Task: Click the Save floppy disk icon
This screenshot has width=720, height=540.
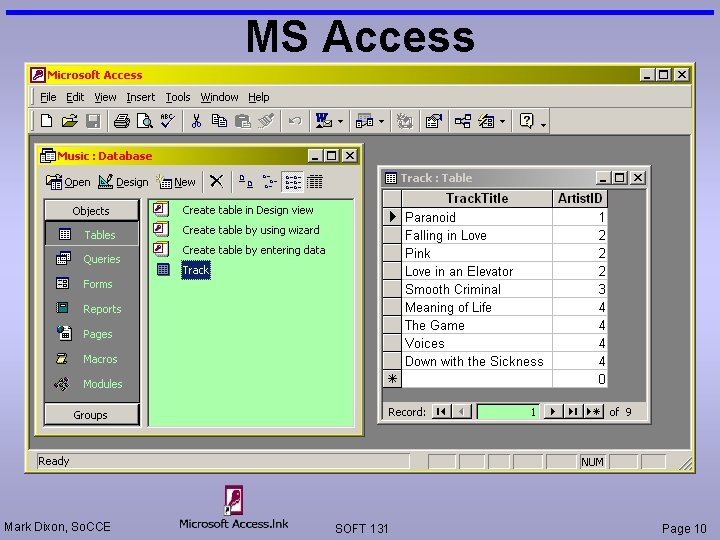Action: [x=93, y=121]
